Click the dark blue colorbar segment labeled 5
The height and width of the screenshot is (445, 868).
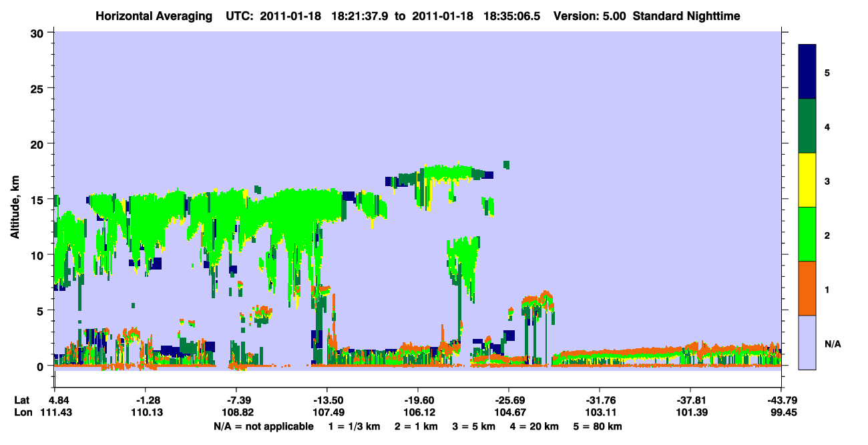808,72
